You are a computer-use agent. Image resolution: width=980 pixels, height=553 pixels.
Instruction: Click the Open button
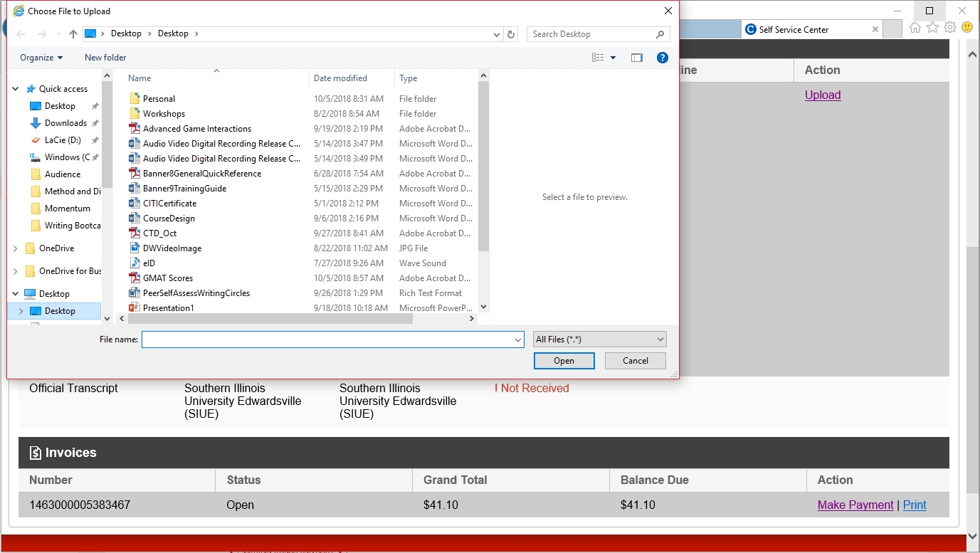(x=564, y=361)
